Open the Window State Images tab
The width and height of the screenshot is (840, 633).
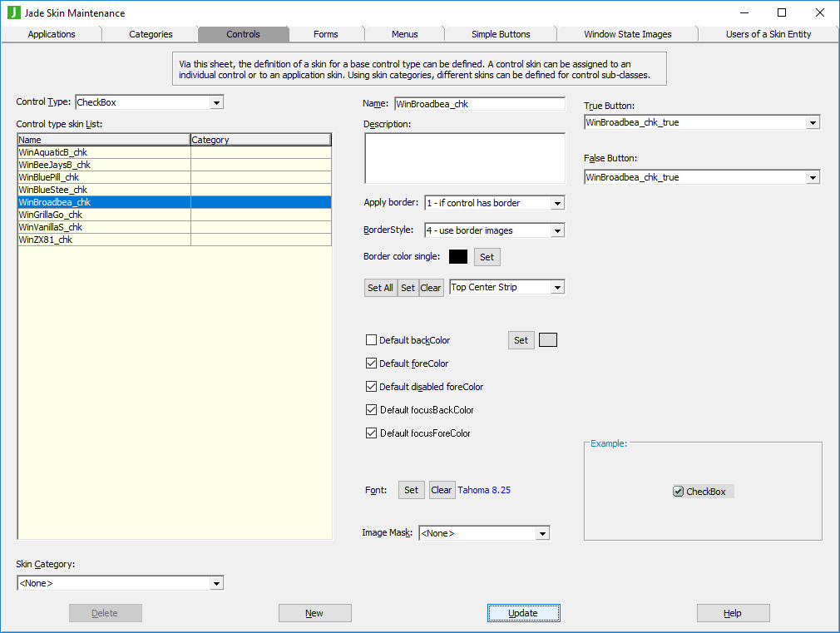tap(627, 34)
